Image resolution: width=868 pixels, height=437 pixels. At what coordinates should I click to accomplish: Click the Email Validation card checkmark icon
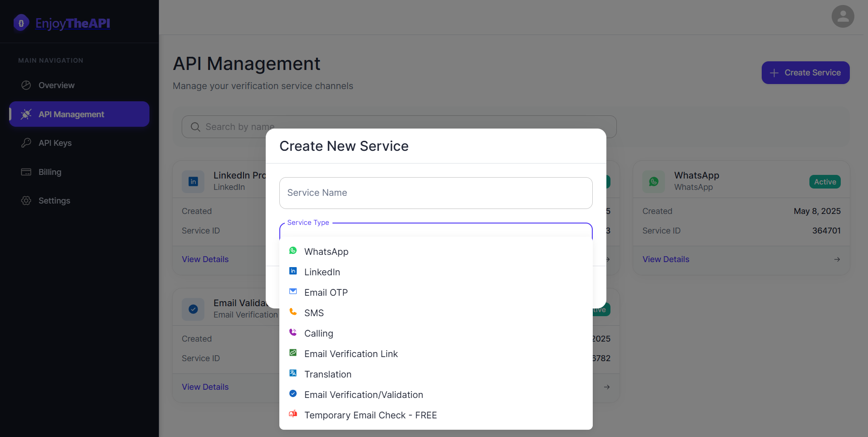coord(193,309)
